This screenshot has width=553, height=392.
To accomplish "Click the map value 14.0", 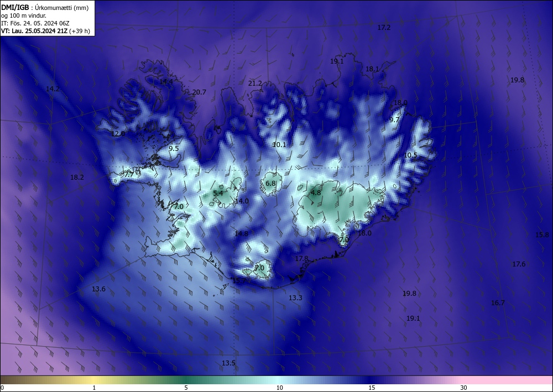I will [242, 201].
